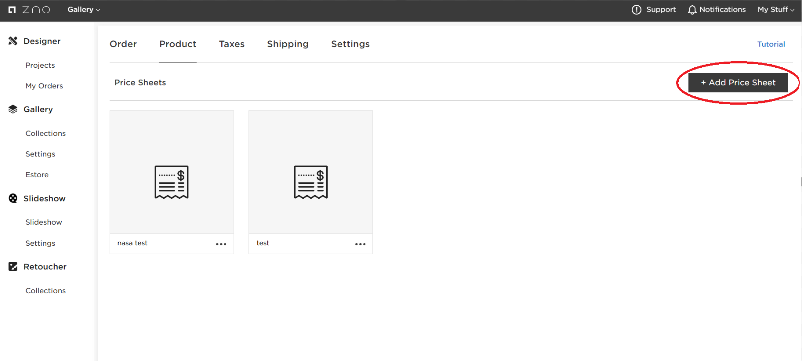
Task: Open Projects under Designer
Action: pyautogui.click(x=40, y=65)
